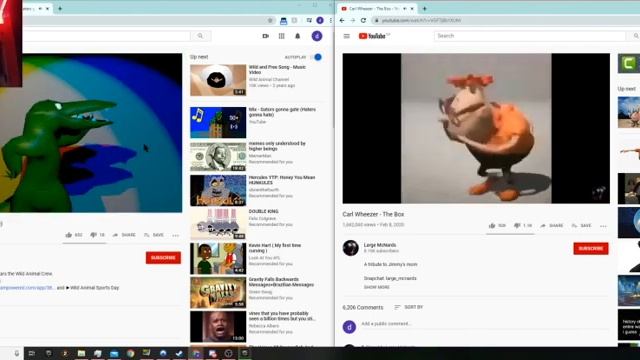
Task: Open more actions menu for left video
Action: click(x=176, y=235)
